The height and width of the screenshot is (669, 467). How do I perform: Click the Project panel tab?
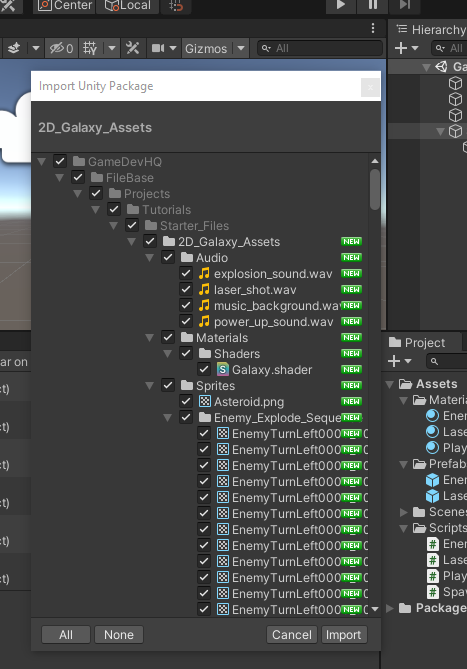[418, 343]
